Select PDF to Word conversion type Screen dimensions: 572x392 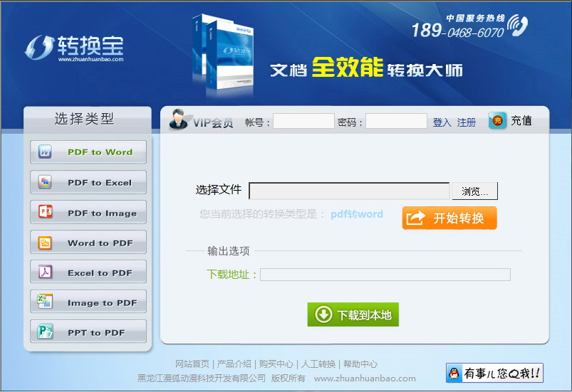tap(88, 152)
